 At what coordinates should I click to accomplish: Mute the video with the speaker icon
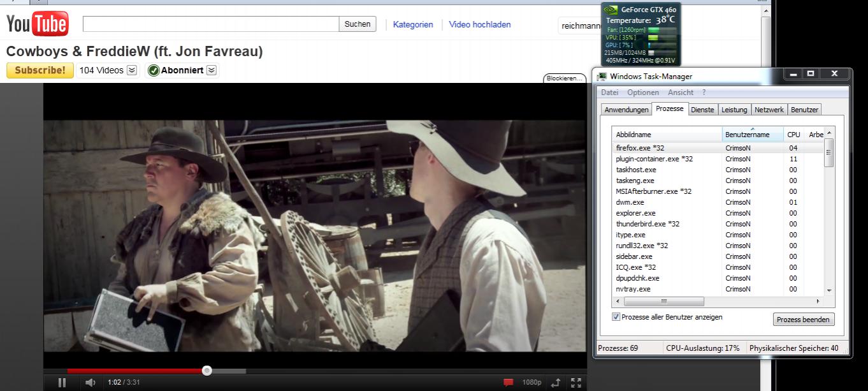[x=90, y=383]
